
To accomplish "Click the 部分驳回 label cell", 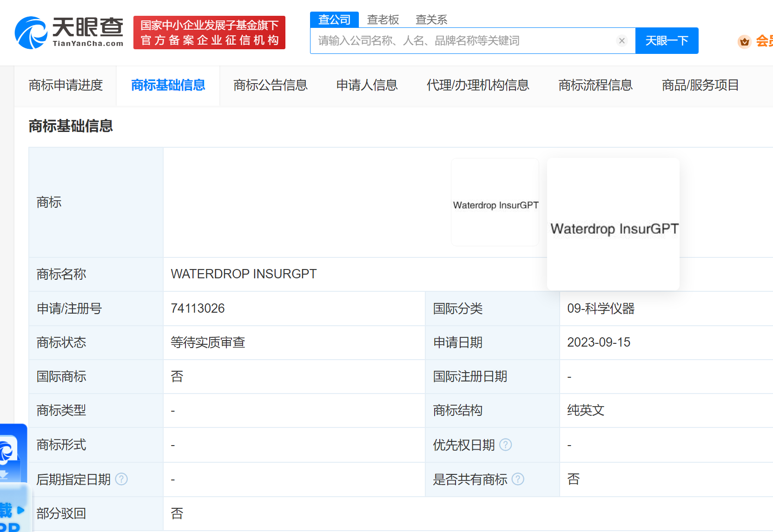I will click(96, 513).
